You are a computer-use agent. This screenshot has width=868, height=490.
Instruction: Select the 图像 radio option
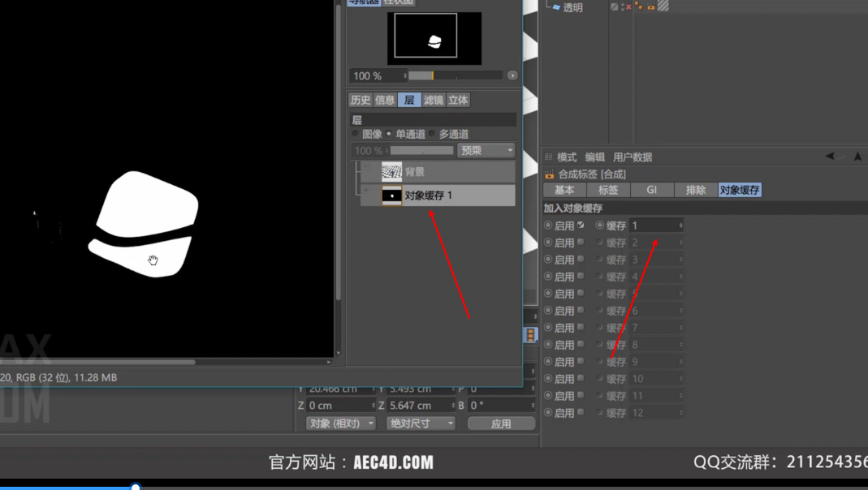(x=355, y=134)
